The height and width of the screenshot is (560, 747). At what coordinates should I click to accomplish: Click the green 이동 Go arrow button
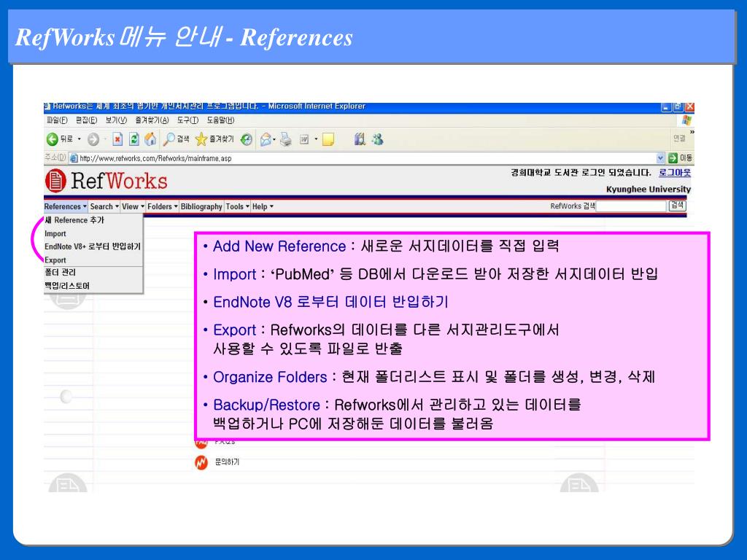673,158
